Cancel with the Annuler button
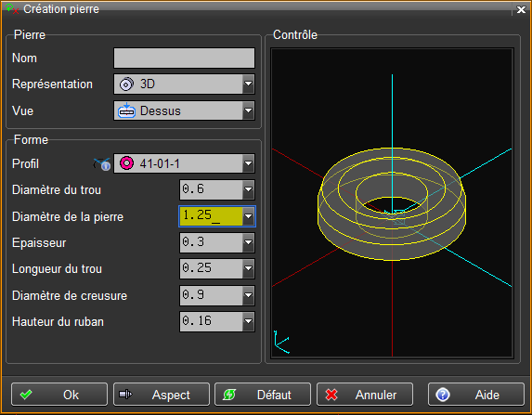The height and width of the screenshot is (415, 532). pos(365,395)
